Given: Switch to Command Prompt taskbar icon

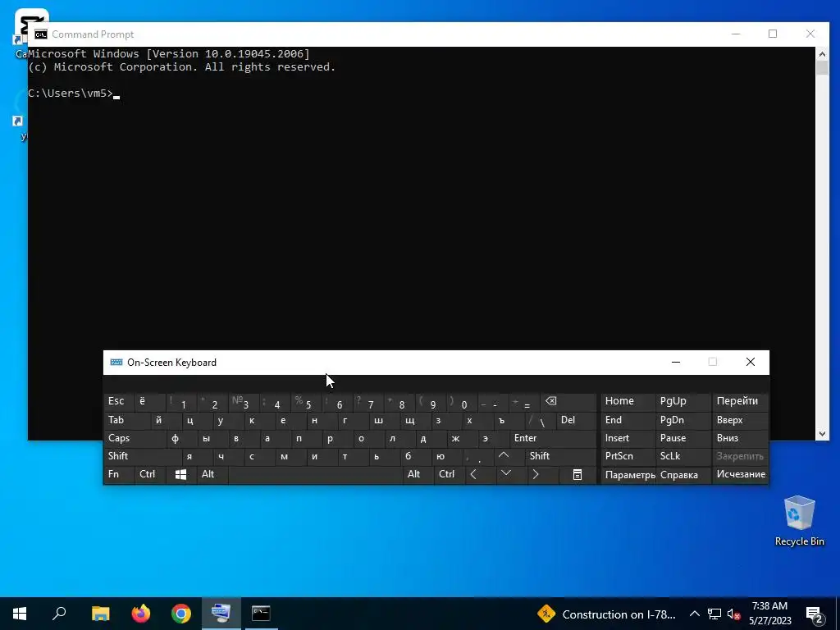Looking at the screenshot, I should 261,614.
